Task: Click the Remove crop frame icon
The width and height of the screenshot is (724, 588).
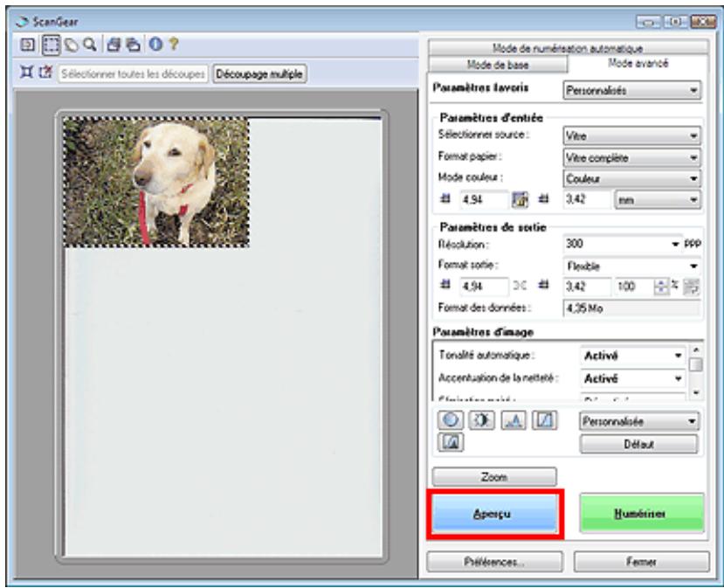Action: point(45,73)
